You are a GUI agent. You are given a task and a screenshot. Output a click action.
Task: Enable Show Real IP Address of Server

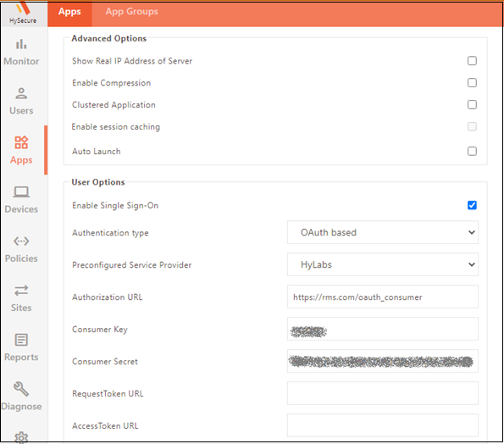click(472, 61)
